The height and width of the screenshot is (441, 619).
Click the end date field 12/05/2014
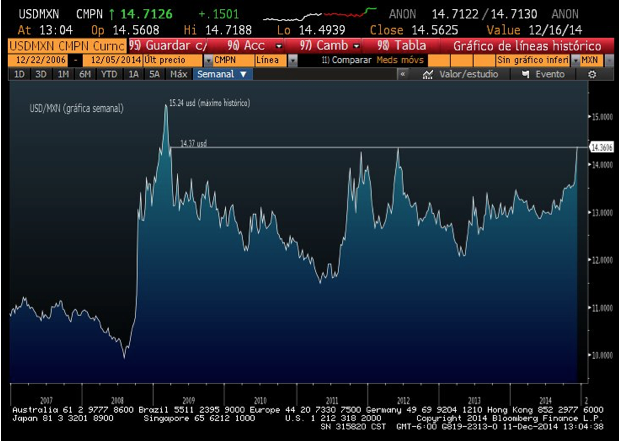click(x=113, y=60)
